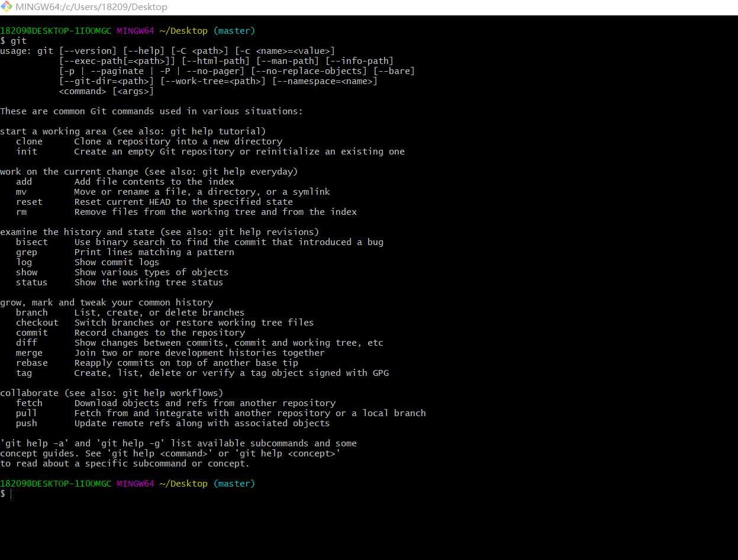Click 'Add file contents to the index' description
The height and width of the screenshot is (560, 738).
point(154,182)
